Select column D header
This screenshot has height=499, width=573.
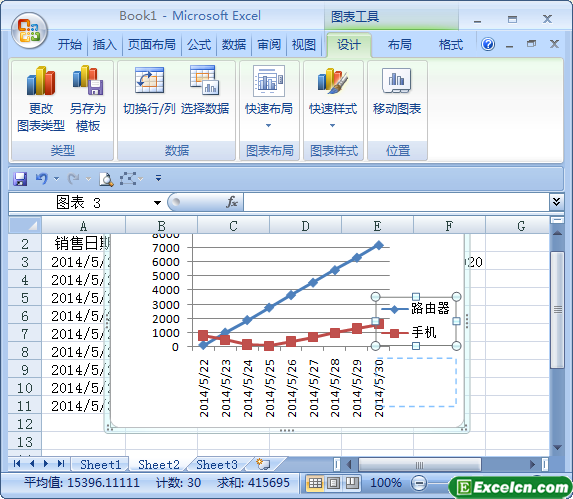(x=306, y=226)
